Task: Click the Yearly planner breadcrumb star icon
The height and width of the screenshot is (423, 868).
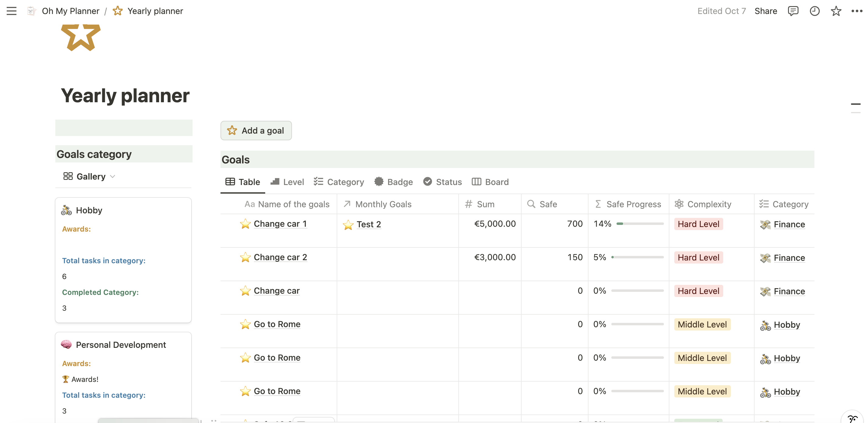Action: 118,11
